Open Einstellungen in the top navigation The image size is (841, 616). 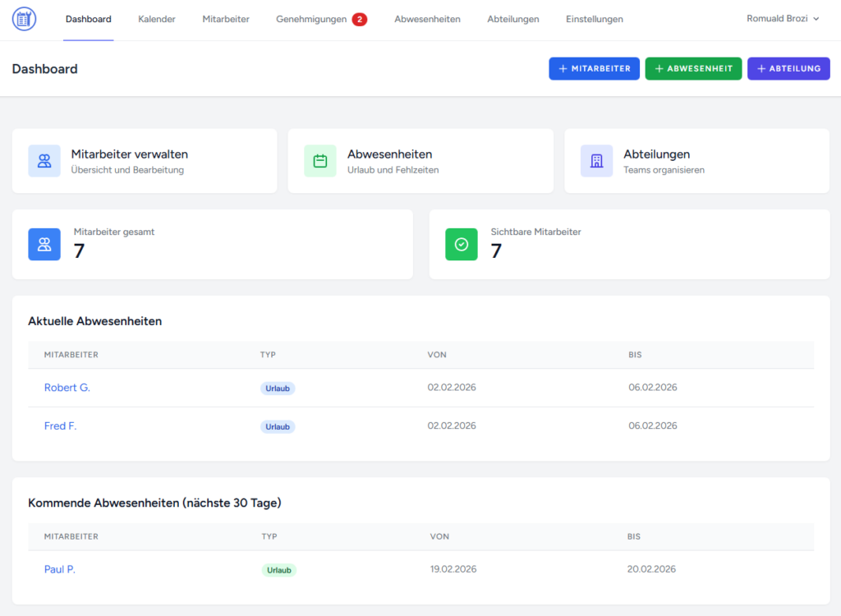click(x=594, y=19)
